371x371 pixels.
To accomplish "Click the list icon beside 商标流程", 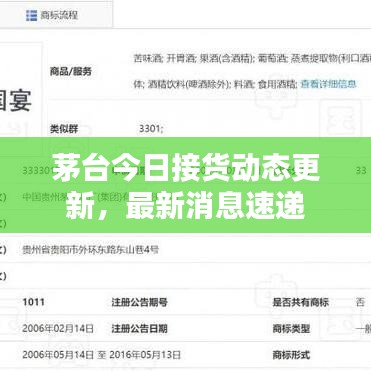I will click(x=32, y=15).
